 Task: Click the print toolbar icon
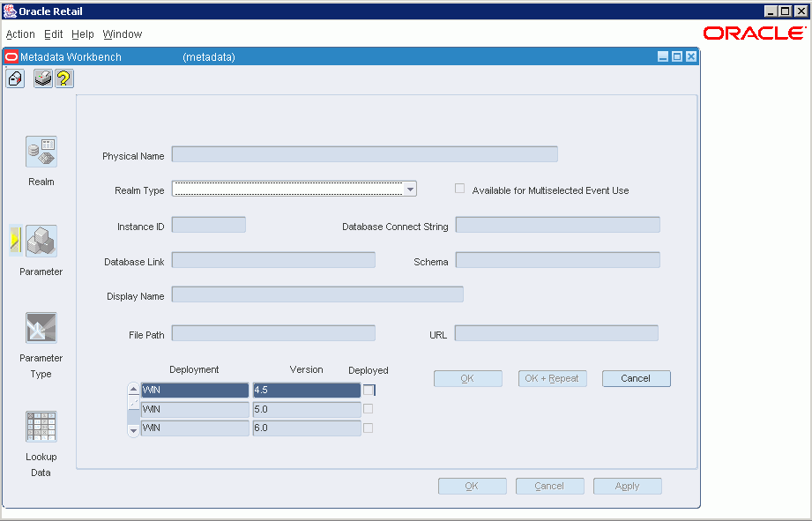(43, 78)
